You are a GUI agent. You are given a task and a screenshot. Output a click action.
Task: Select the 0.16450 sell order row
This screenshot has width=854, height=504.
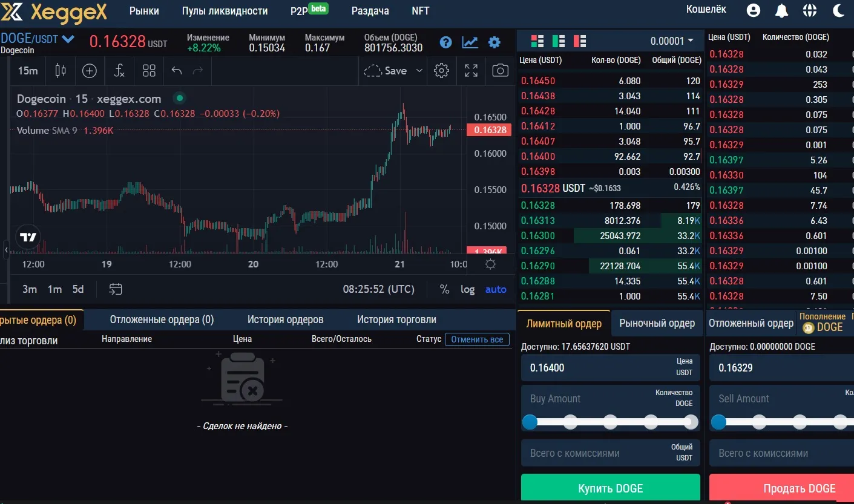(611, 80)
